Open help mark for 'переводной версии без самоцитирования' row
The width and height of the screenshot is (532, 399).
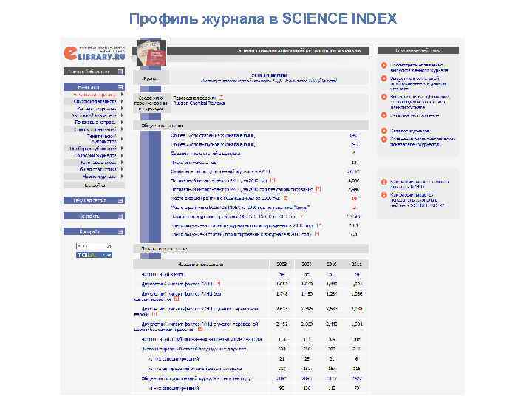click(200, 329)
